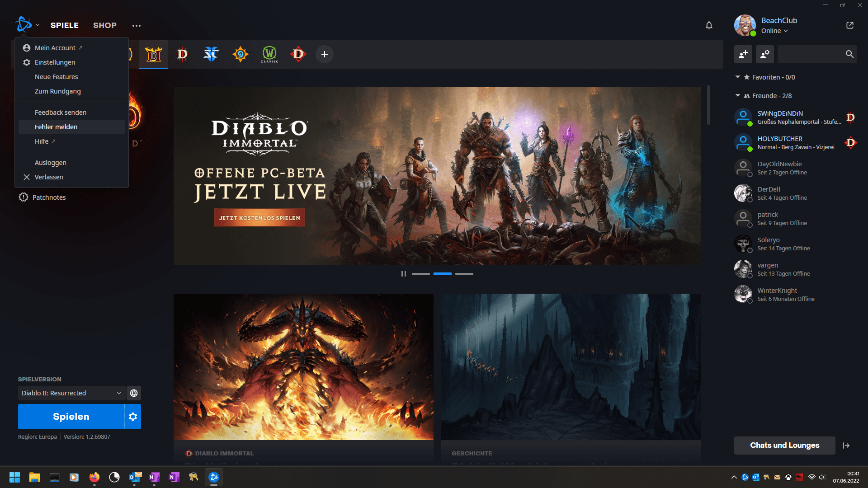Jump to first carousel slide indicator
Image resolution: width=868 pixels, height=488 pixels.
[x=421, y=274]
